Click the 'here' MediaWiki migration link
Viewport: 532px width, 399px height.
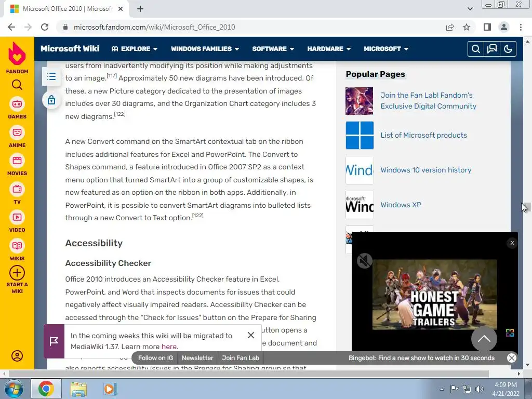click(x=169, y=347)
